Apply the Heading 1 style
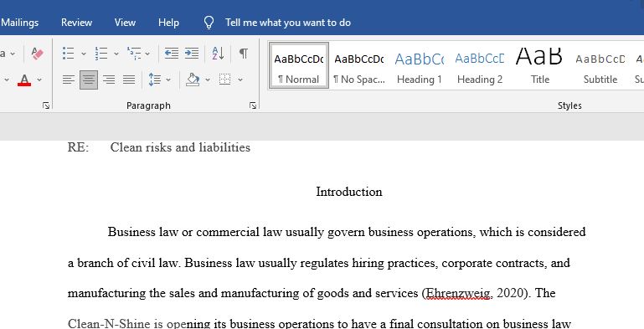 (x=420, y=66)
